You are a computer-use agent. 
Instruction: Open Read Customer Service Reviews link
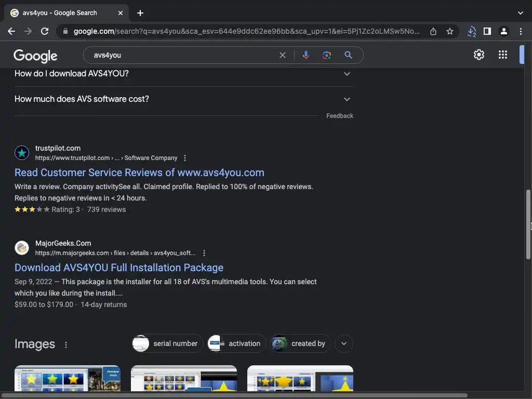[139, 172]
